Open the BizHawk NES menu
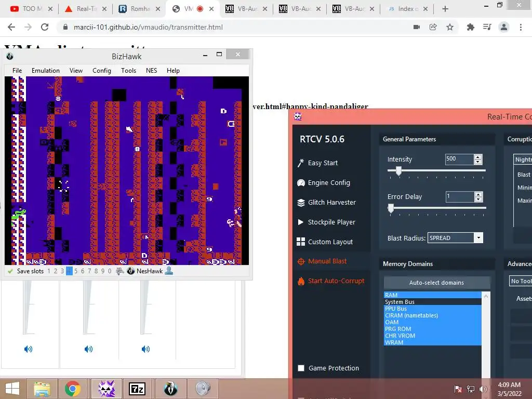Screen dimensions: 532x399 pos(151,71)
